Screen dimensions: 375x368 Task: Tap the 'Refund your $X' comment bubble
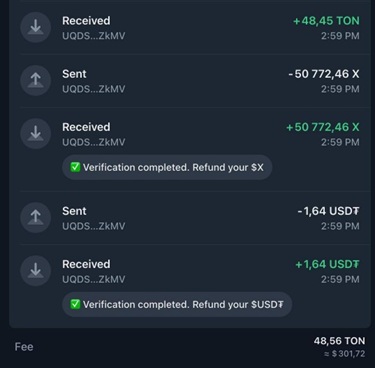(167, 167)
